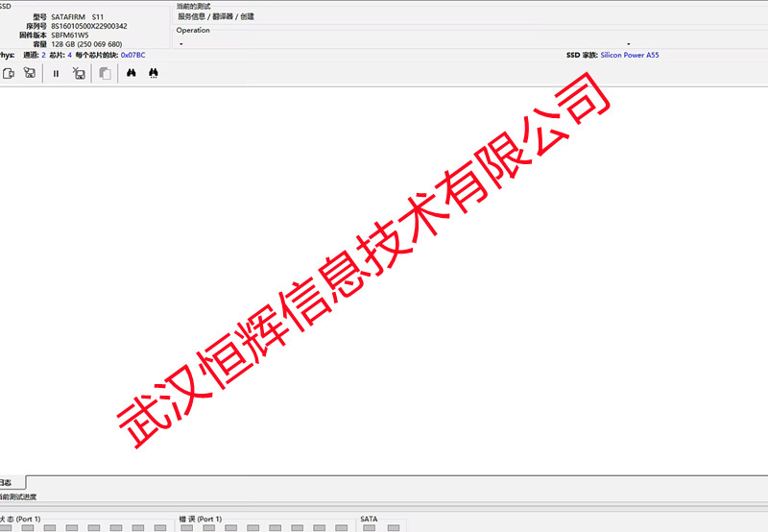
Task: Click the greyed-out copy pages icon
Action: point(105,74)
